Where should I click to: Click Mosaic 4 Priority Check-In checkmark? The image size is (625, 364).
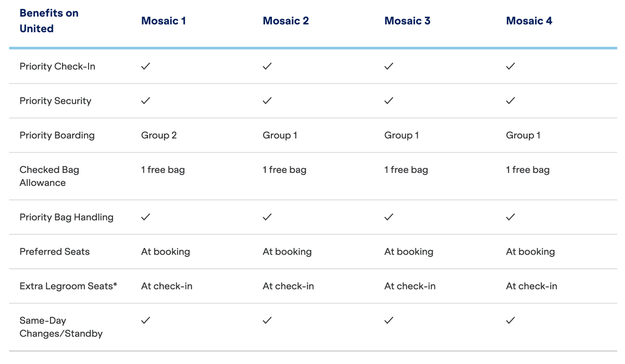[510, 66]
